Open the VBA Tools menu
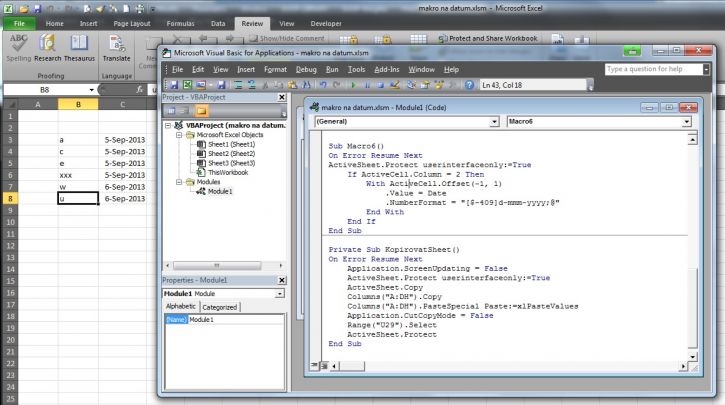This screenshot has height=405, width=725. [356, 69]
